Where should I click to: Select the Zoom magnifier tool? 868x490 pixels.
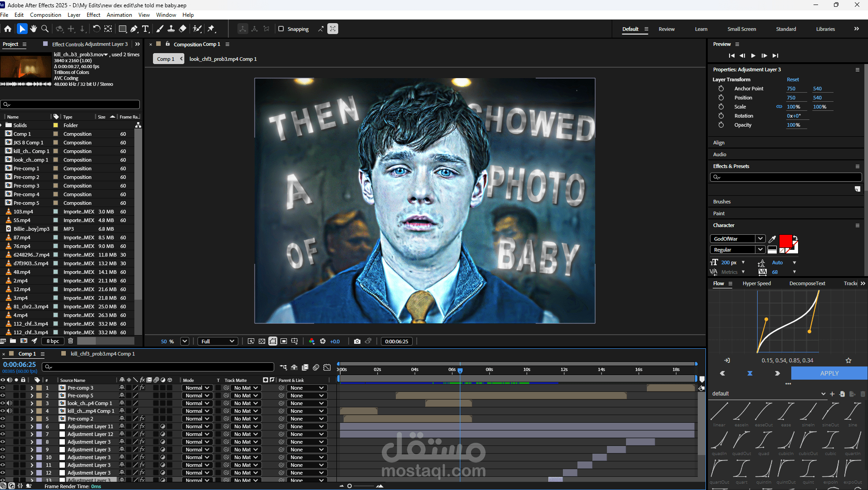click(x=45, y=29)
